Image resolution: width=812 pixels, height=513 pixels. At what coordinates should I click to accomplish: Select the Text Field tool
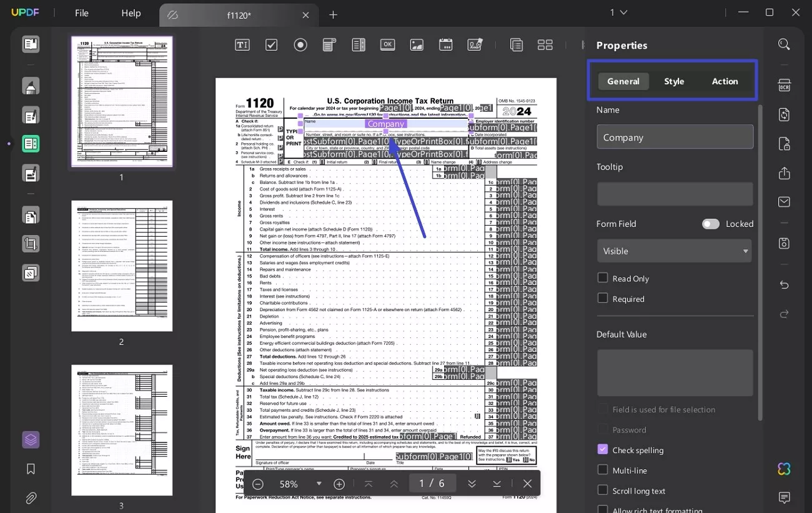(242, 44)
